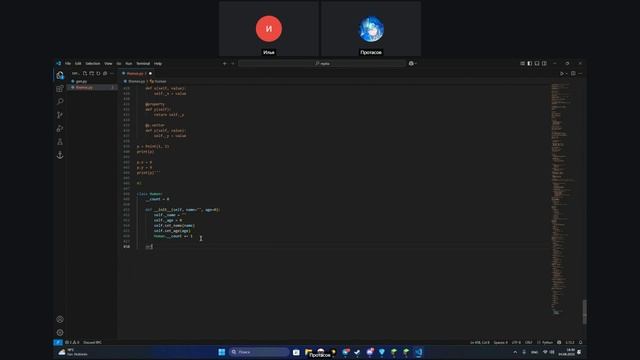640x360 pixels.
Task: Open the Run menu
Action: [x=129, y=63]
